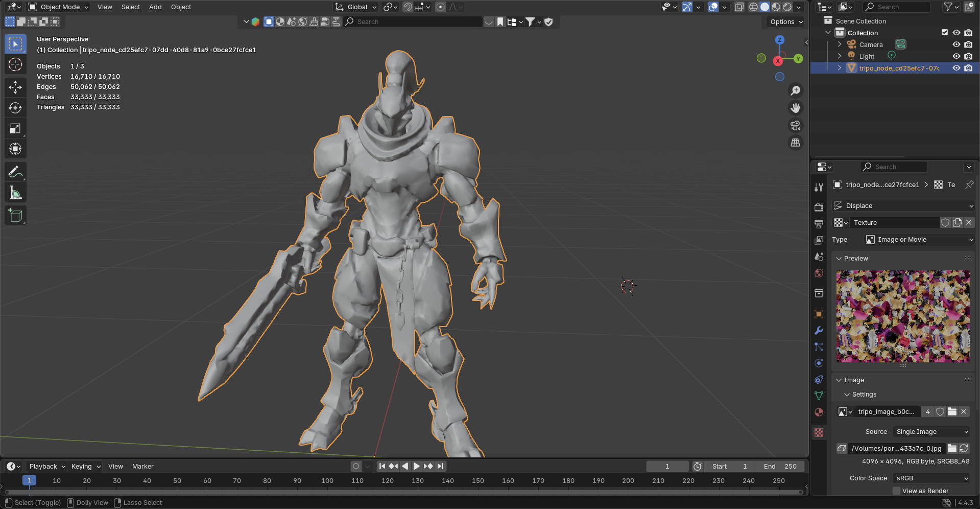Screen dimensions: 980x509
Task: Select the Move tool in the toolbar
Action: pos(15,87)
